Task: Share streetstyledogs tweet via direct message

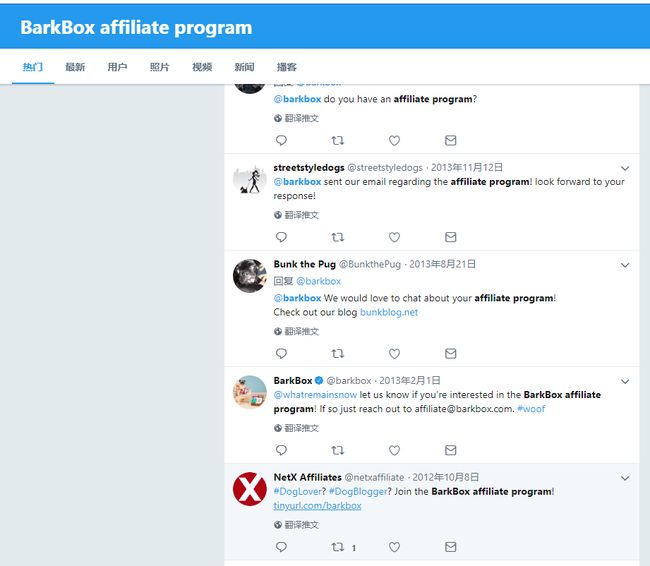Action: tap(451, 237)
